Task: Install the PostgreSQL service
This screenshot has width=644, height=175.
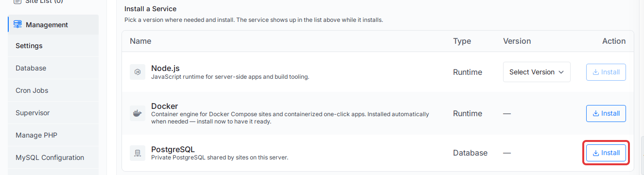Action: click(606, 153)
